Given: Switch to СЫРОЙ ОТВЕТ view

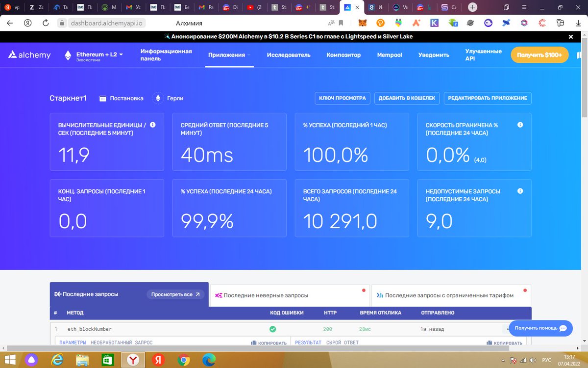Looking at the screenshot, I should click(343, 342).
